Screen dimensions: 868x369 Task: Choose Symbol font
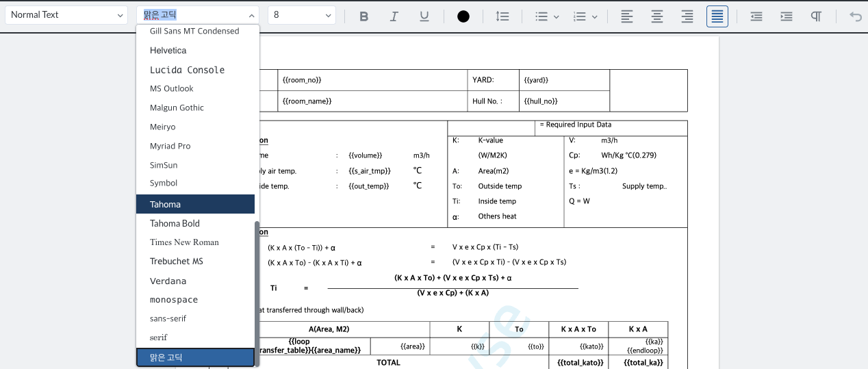(x=195, y=183)
